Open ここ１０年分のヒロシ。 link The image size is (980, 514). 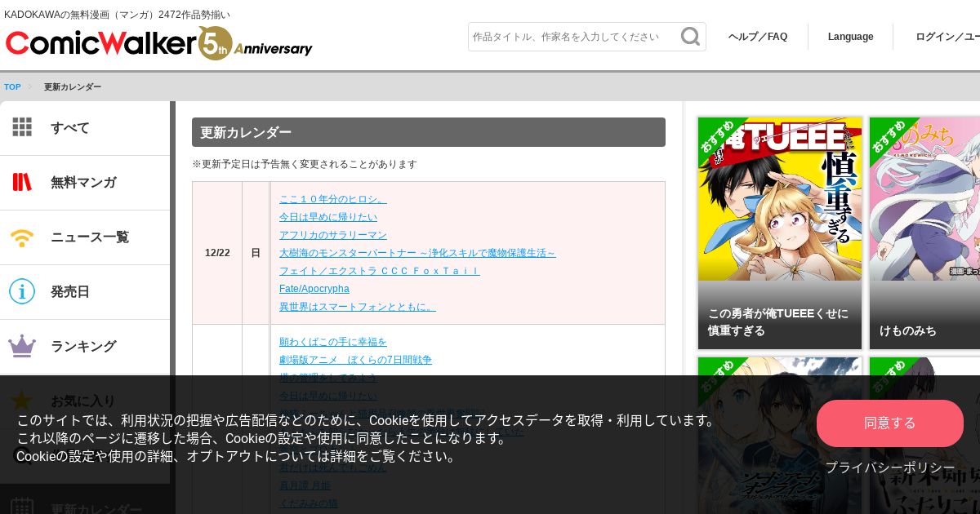(332, 199)
